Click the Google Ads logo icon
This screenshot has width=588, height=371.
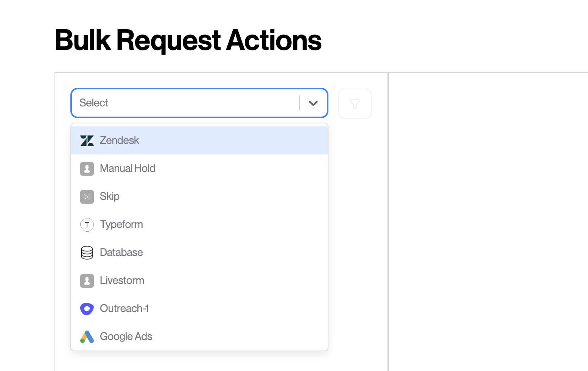coord(87,337)
